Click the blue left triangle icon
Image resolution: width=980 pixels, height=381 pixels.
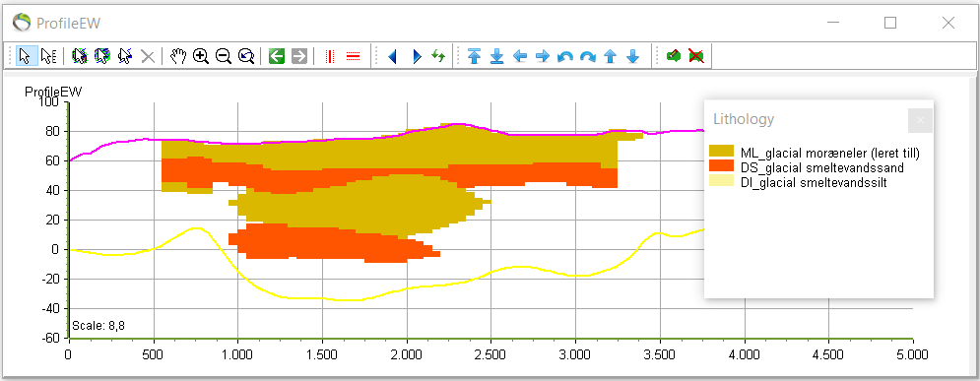coord(393,56)
